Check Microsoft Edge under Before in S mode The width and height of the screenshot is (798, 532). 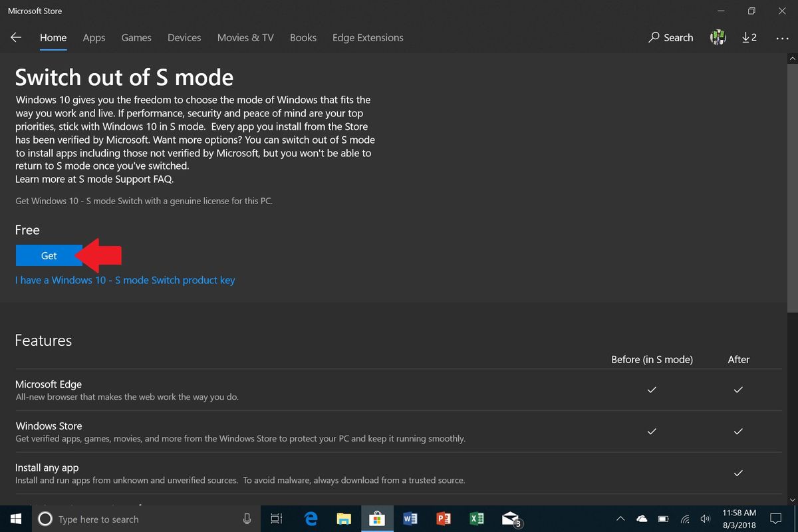pyautogui.click(x=652, y=390)
